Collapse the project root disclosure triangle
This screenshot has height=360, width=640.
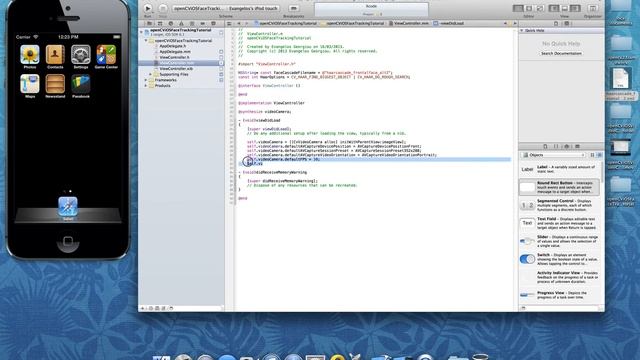(x=142, y=31)
